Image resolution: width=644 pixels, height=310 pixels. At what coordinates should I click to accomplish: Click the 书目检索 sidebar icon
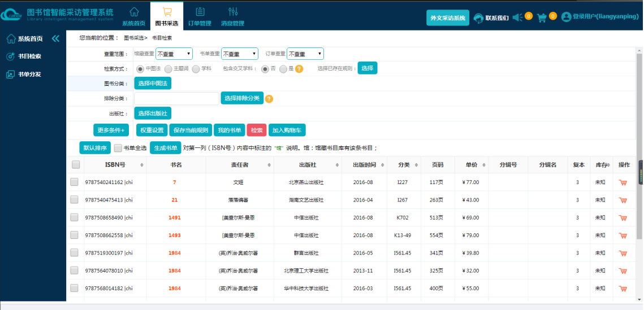pyautogui.click(x=11, y=56)
